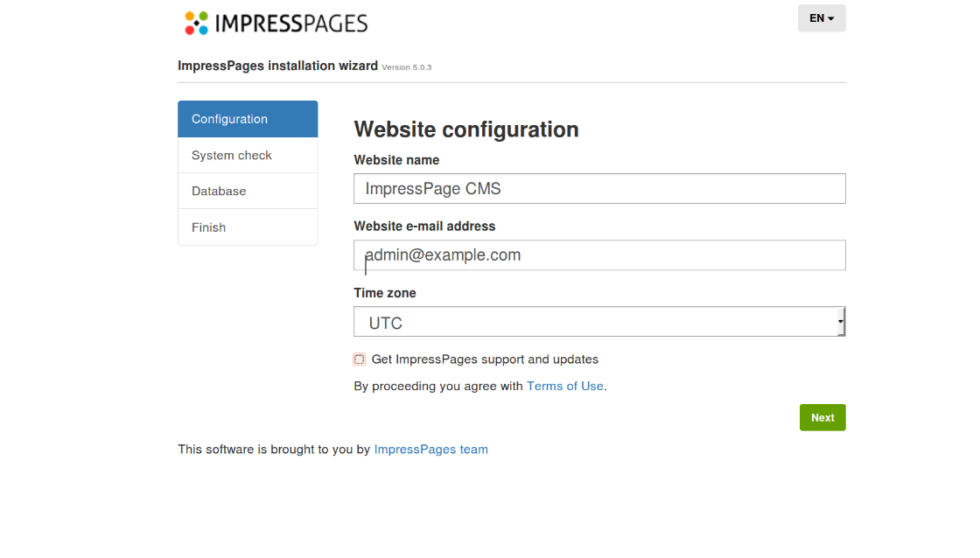Screen dimensions: 980x558
Task: Click the dropdown arrow beside EN
Action: point(832,17)
